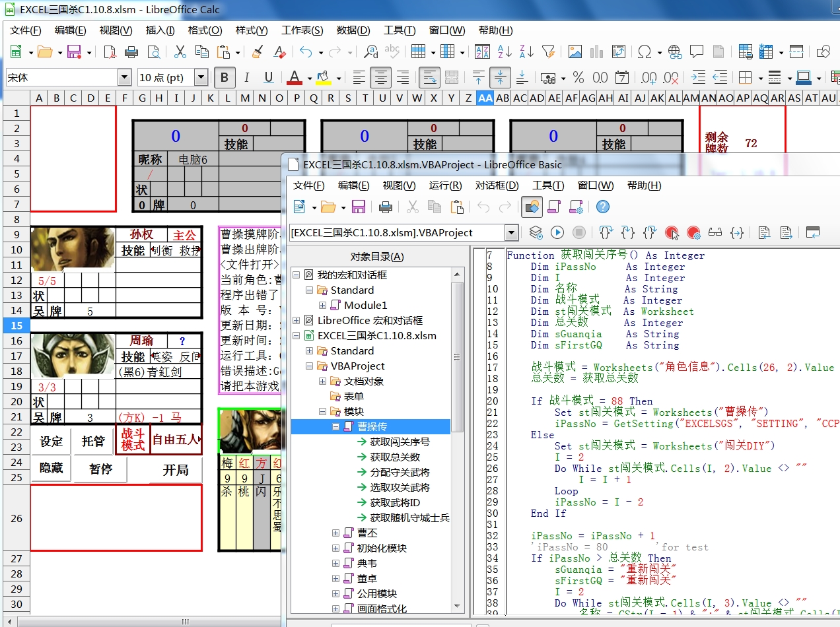Click Insert Special Character omega icon

click(x=645, y=51)
